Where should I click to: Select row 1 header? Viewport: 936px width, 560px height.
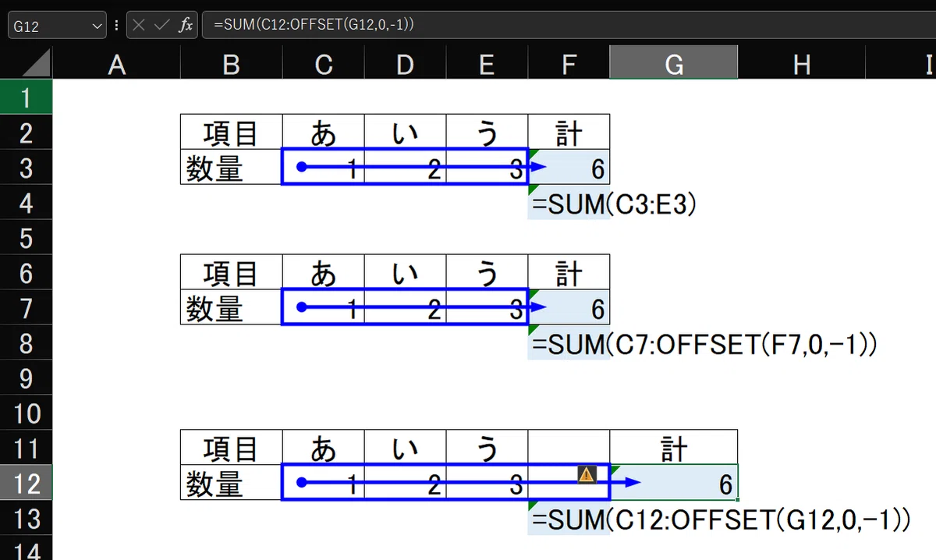(27, 97)
